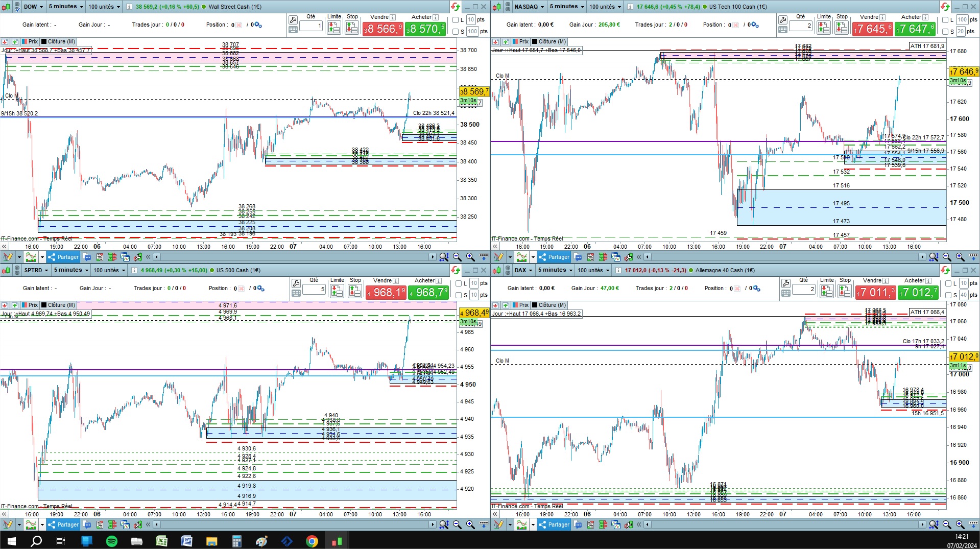Open the DOW instrument dropdown
The image size is (980, 549).
tap(33, 7)
